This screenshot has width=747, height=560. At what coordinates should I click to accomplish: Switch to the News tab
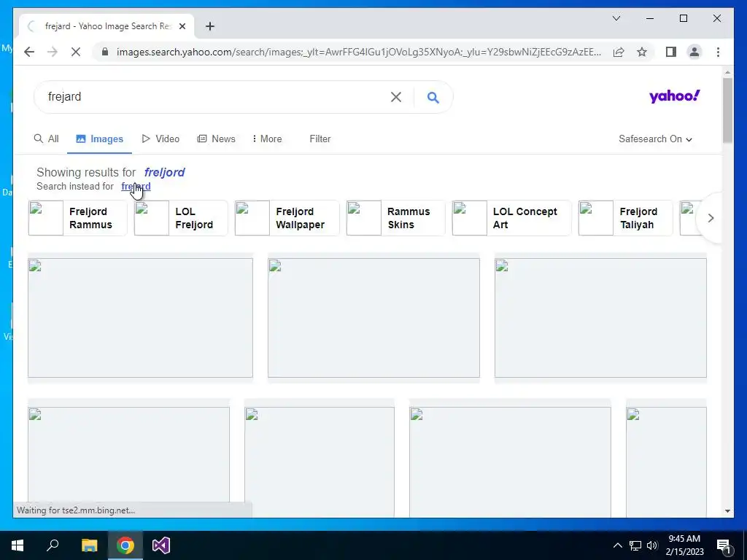tap(216, 139)
